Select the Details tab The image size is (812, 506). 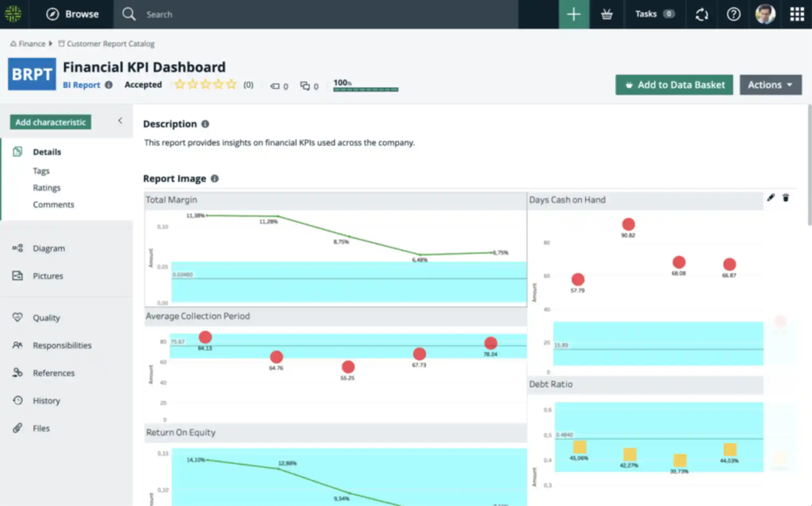click(x=47, y=152)
